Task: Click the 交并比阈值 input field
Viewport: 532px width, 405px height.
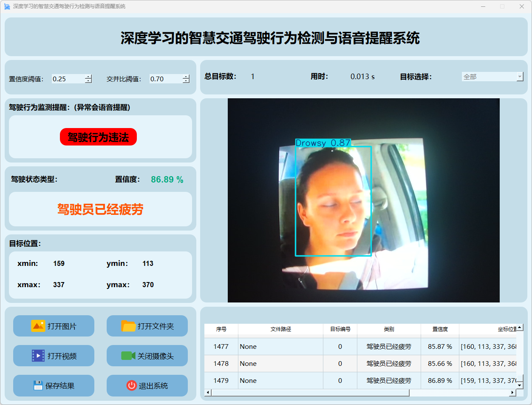Action: click(166, 79)
